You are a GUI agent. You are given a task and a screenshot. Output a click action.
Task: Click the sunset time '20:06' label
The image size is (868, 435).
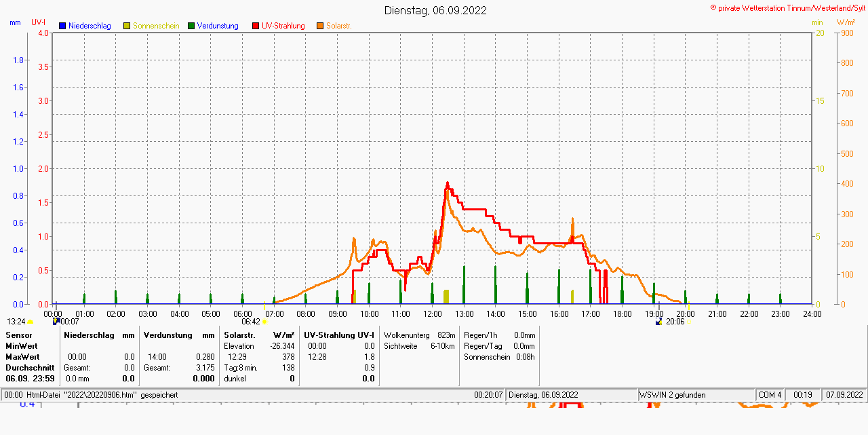pyautogui.click(x=675, y=322)
